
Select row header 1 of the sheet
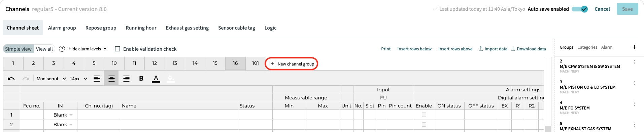(11, 115)
